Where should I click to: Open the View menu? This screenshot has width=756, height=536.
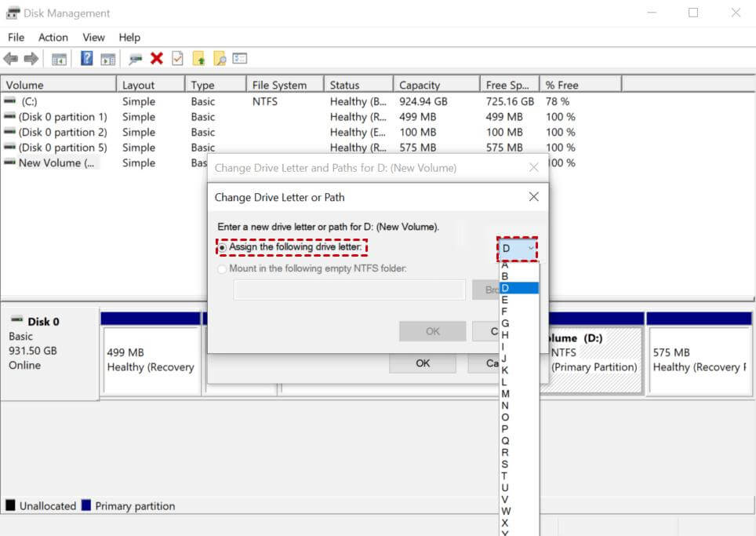[x=93, y=37]
